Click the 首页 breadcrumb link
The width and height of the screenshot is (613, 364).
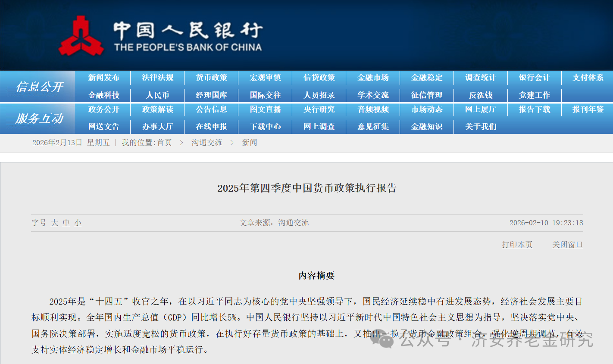[164, 143]
